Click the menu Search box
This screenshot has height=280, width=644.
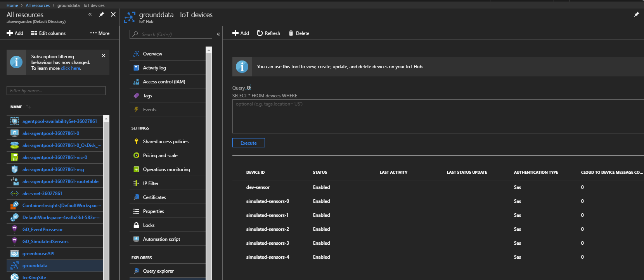pos(171,34)
